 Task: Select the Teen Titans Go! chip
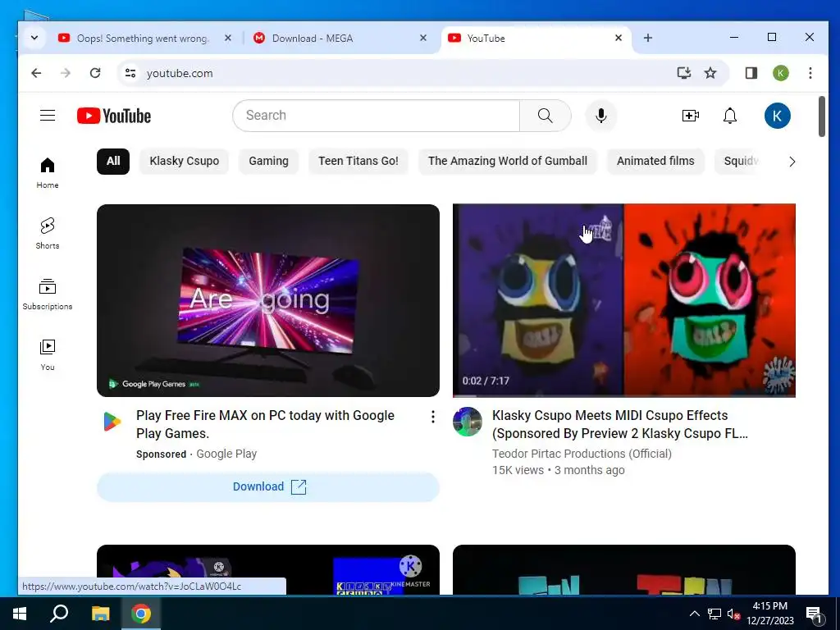click(358, 162)
